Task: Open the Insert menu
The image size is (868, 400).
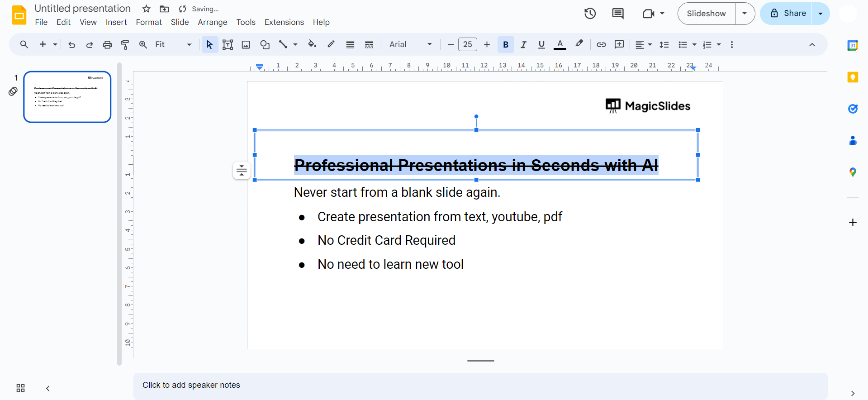Action: (116, 22)
